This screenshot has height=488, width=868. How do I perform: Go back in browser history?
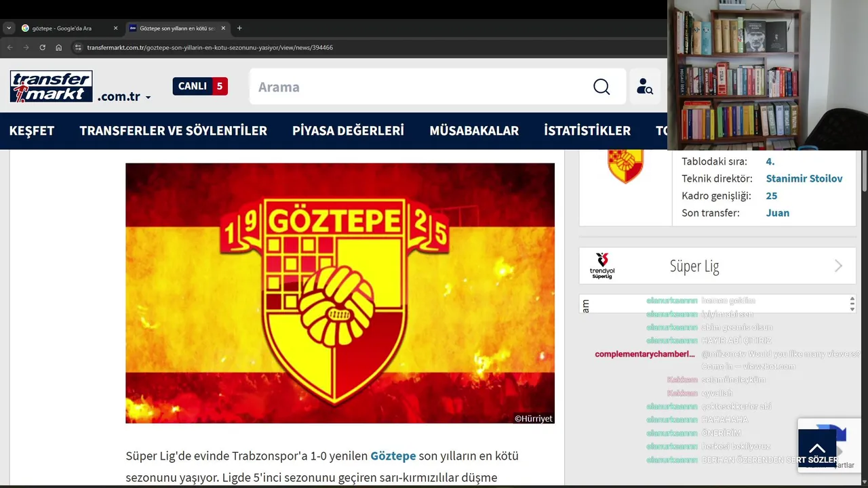click(9, 47)
